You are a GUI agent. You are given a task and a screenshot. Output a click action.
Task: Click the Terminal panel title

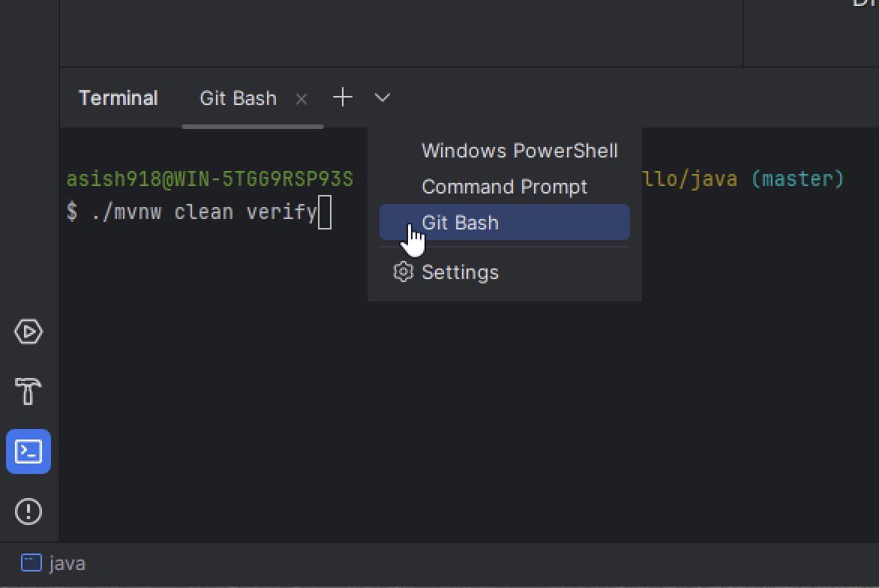coord(118,98)
